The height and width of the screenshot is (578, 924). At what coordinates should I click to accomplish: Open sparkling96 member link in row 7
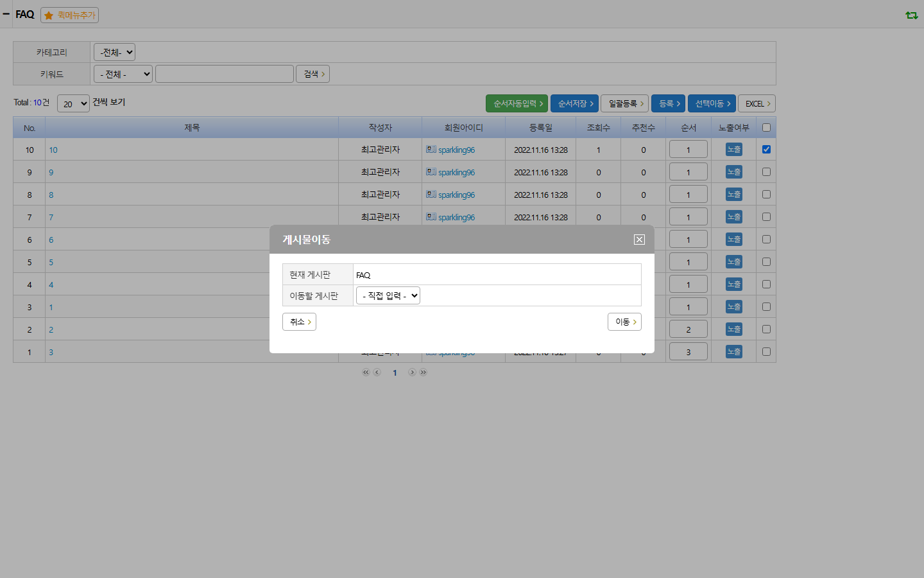coord(456,217)
